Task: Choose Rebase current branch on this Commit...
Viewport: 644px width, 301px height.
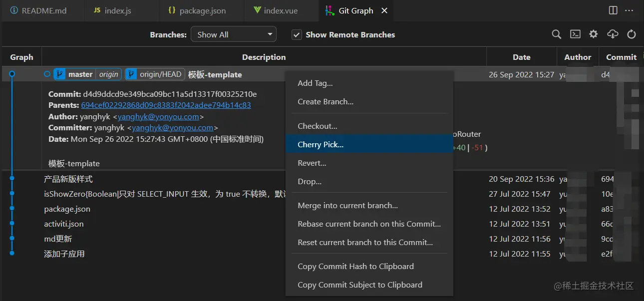Action: pyautogui.click(x=369, y=224)
